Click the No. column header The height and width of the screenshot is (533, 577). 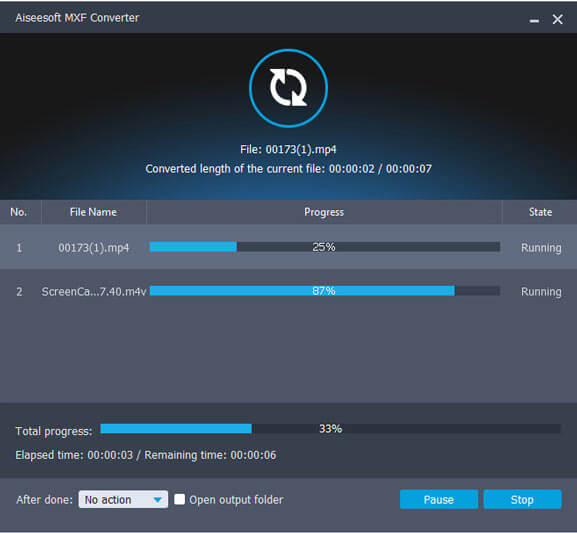point(18,212)
